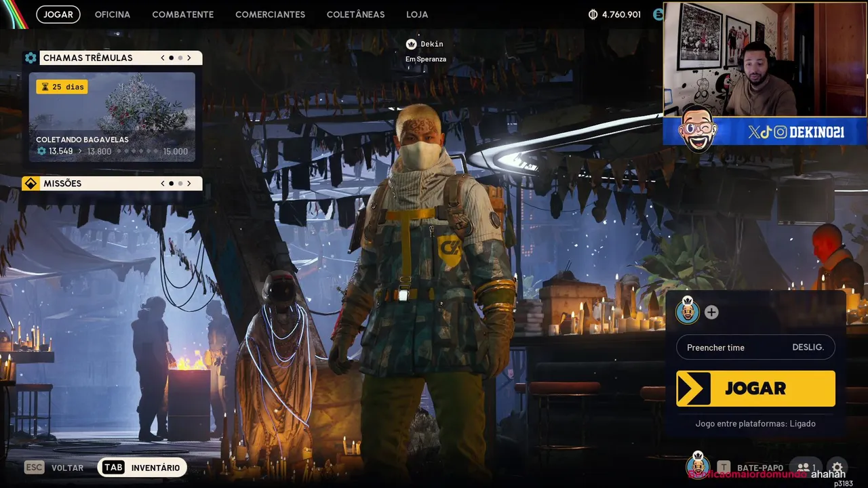868x488 pixels.
Task: Click the cartoon avatar logo on webcam overlay
Action: [x=697, y=128]
